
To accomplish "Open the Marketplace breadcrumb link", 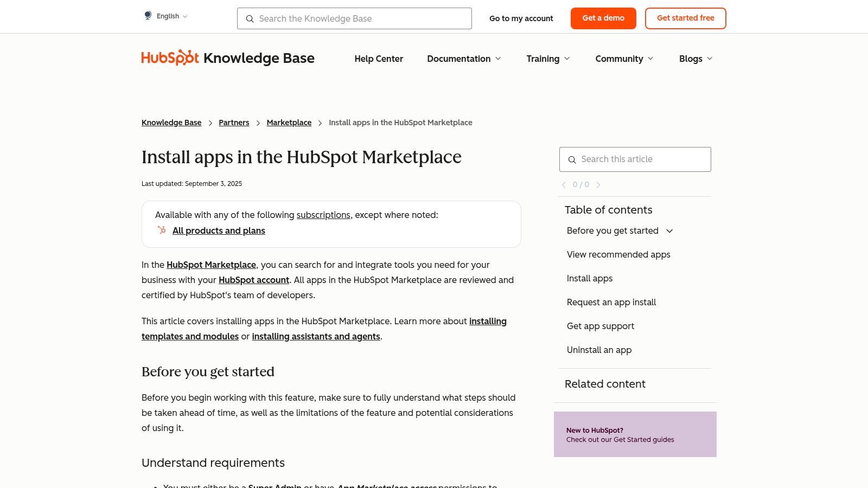I will pos(289,123).
